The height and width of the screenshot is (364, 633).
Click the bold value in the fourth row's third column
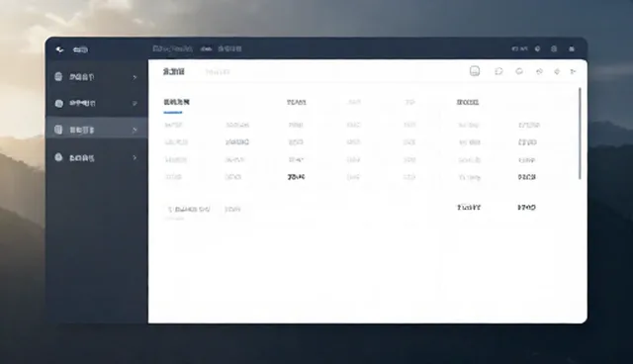click(x=297, y=177)
